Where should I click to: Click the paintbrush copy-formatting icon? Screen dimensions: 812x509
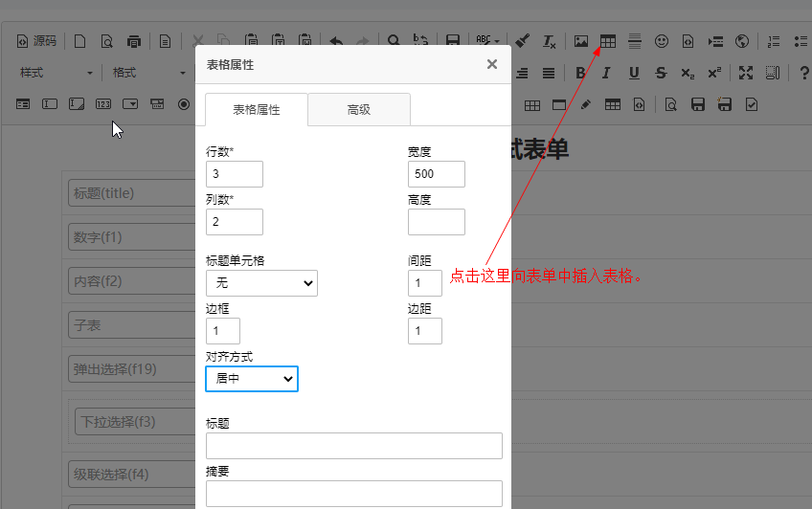pyautogui.click(x=522, y=41)
